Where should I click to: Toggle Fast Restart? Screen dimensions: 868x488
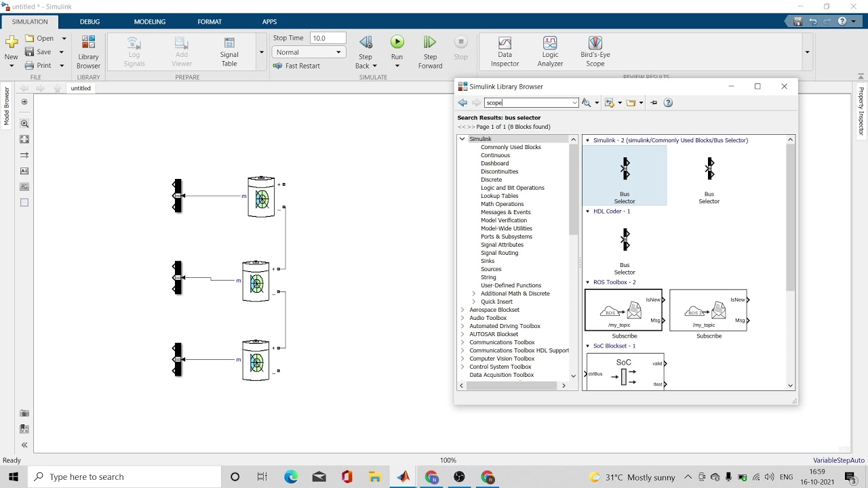(x=297, y=66)
